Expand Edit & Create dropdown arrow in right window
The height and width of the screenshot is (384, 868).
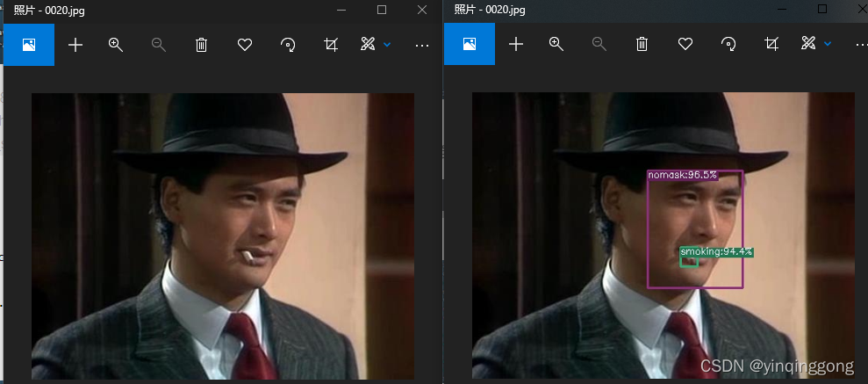[x=828, y=44]
